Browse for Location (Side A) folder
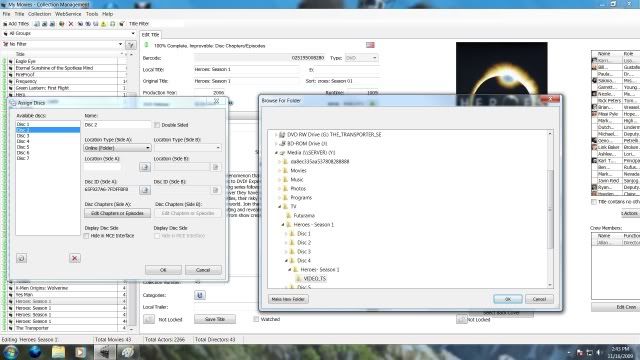Screen dimensions: 640x360 [145, 167]
